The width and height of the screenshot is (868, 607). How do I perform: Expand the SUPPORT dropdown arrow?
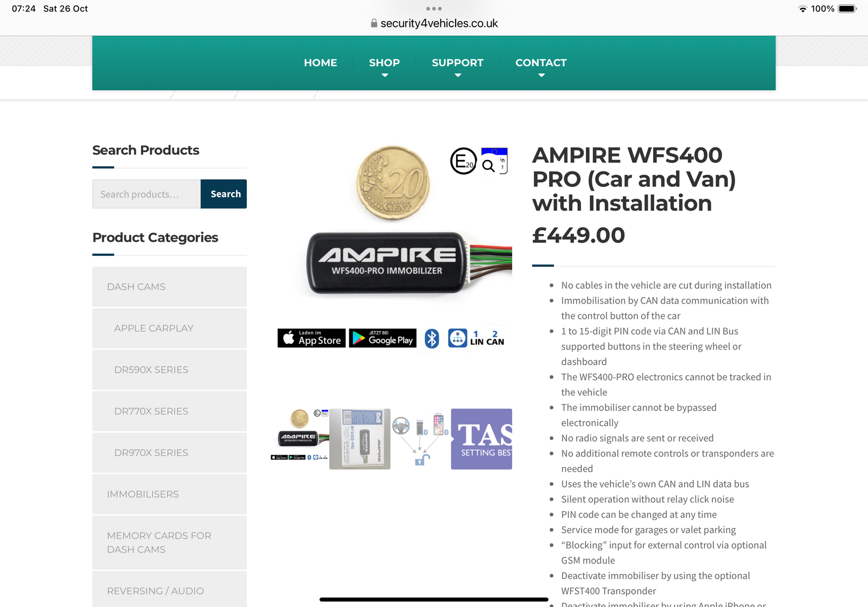[458, 75]
